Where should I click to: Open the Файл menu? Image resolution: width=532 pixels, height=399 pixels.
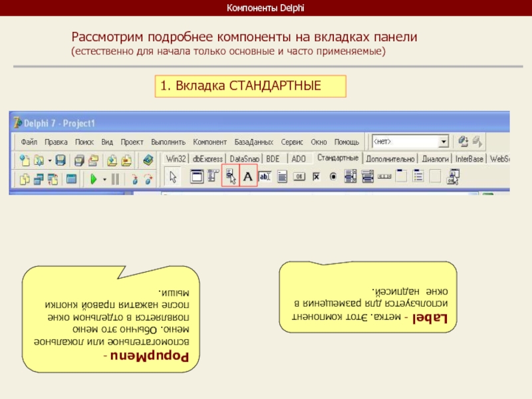click(x=29, y=142)
